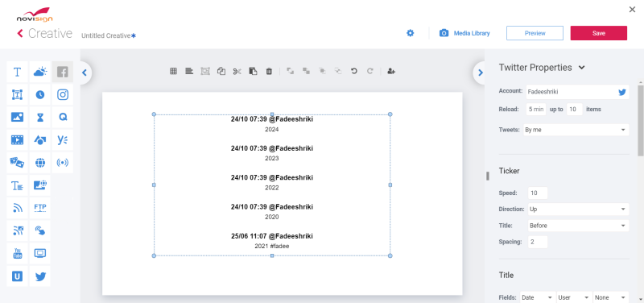Choose the Facebook widget icon
Viewport: 644px width, 303px height.
[x=63, y=72]
